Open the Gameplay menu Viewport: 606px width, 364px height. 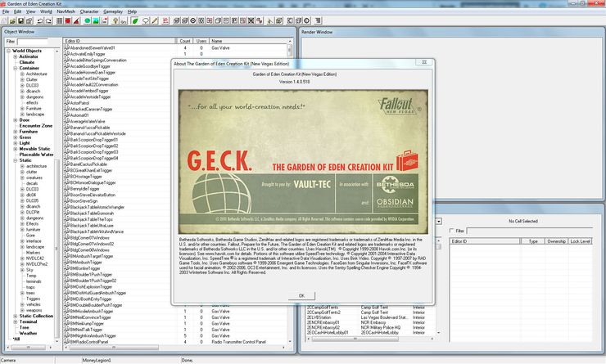pyautogui.click(x=114, y=12)
